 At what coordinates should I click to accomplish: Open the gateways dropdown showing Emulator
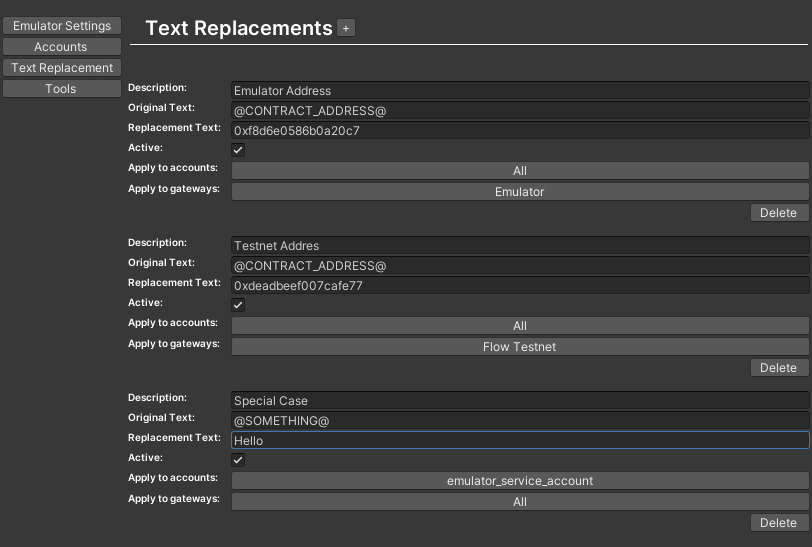coord(519,192)
